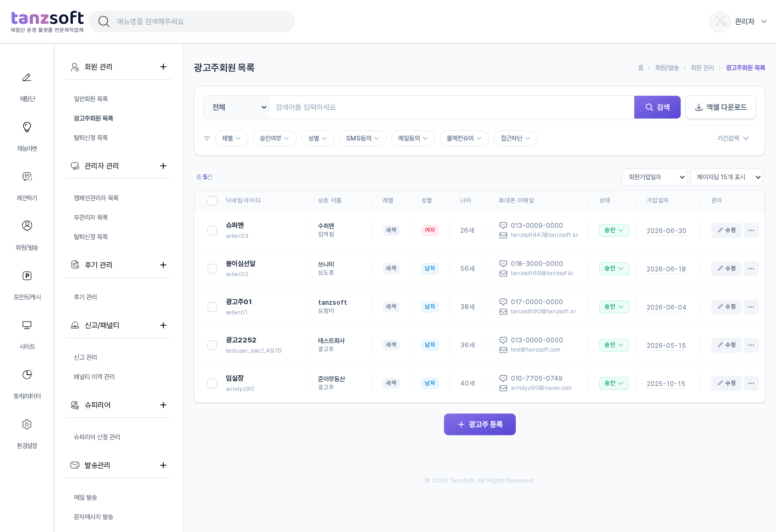Screen dimensions: 776x532
Task: Open the 페이지당 15개 표시 dropdown
Action: [726, 177]
